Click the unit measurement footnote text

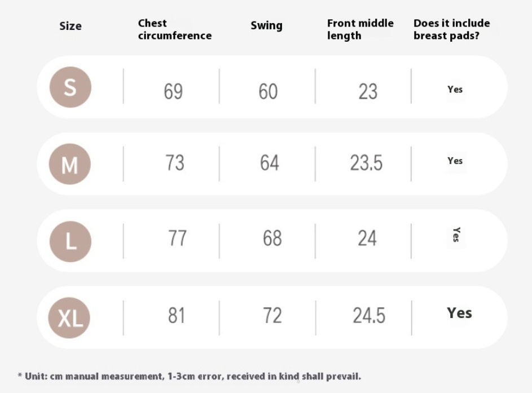190,377
